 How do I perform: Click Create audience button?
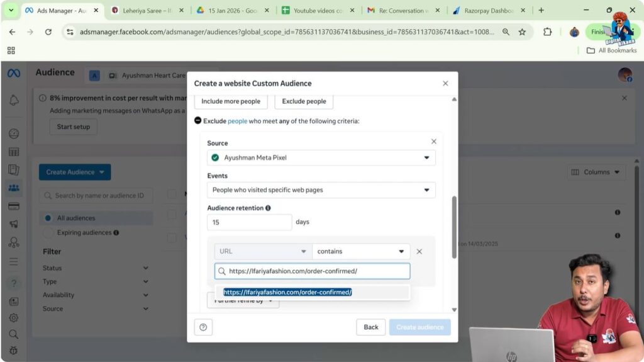pos(419,327)
